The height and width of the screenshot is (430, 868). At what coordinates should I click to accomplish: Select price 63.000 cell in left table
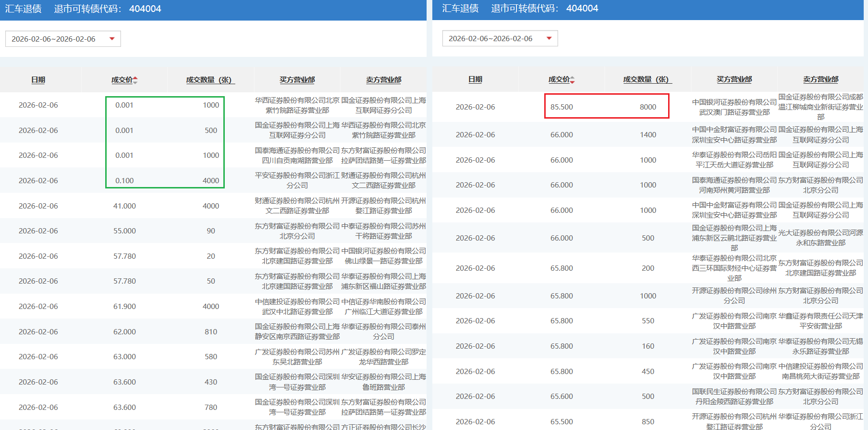tap(124, 357)
